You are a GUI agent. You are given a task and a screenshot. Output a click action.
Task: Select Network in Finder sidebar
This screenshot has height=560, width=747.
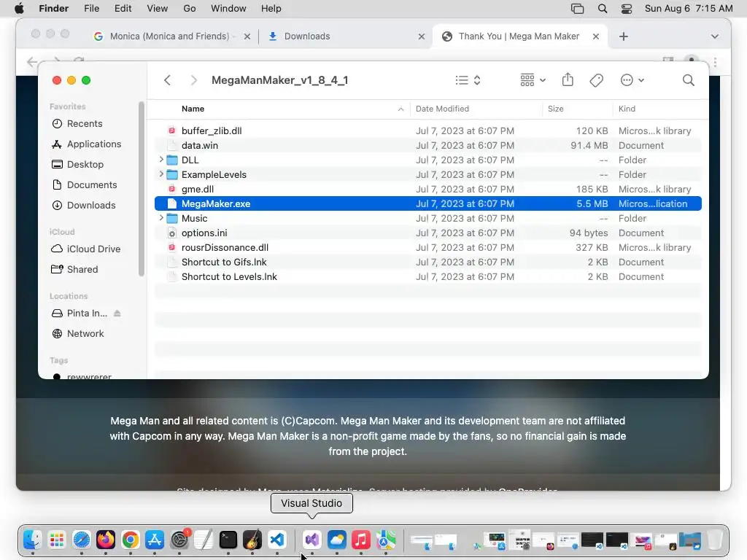pos(77,334)
